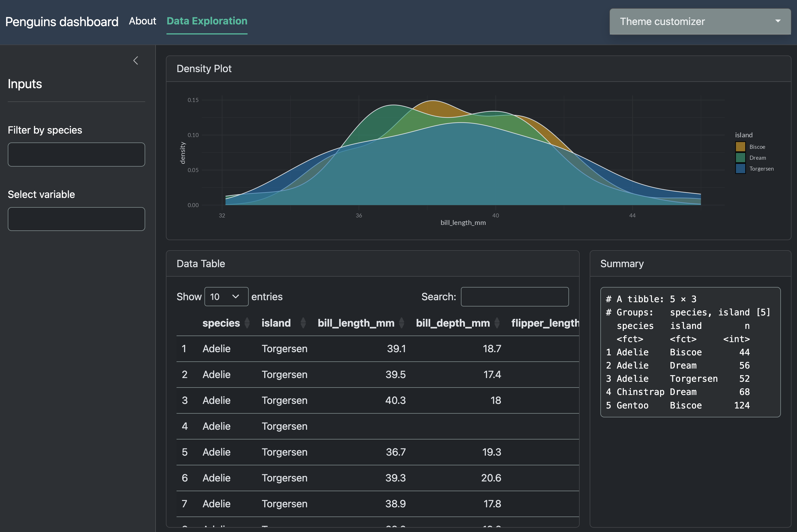Screen dimensions: 797x532
Task: Collapse the Inputs sidebar with the chevron
Action: click(135, 60)
